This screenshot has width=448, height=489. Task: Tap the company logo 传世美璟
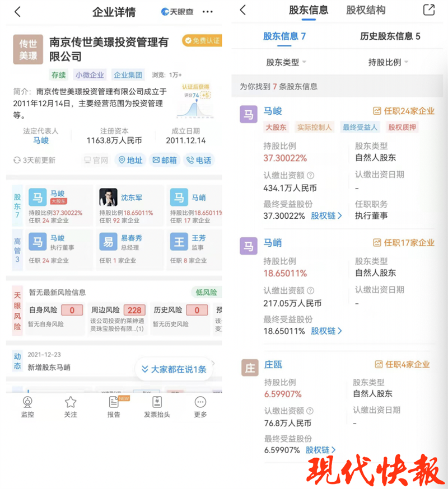click(28, 49)
